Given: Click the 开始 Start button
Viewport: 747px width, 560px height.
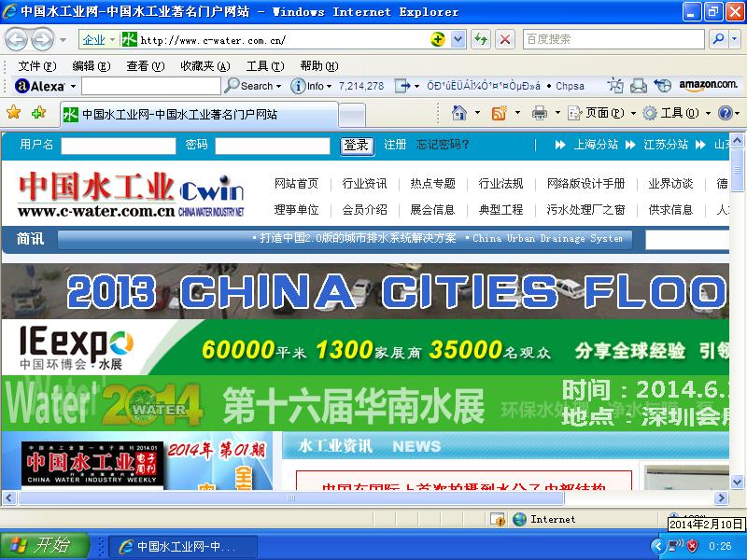Looking at the screenshot, I should click(x=45, y=545).
